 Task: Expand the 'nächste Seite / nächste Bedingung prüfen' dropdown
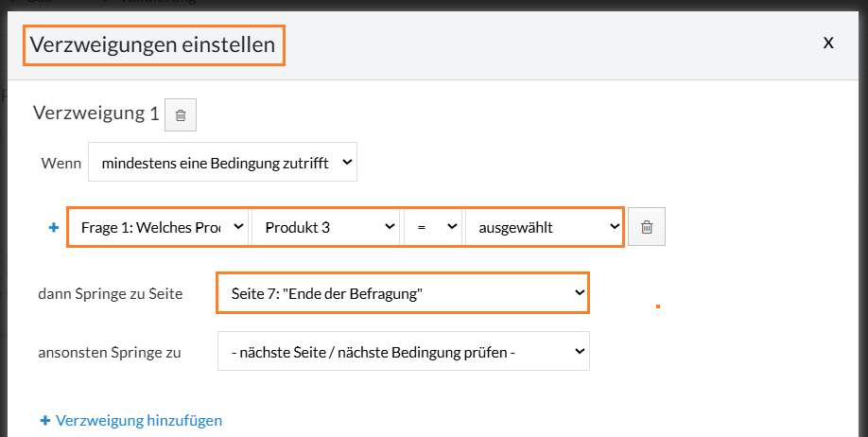402,353
